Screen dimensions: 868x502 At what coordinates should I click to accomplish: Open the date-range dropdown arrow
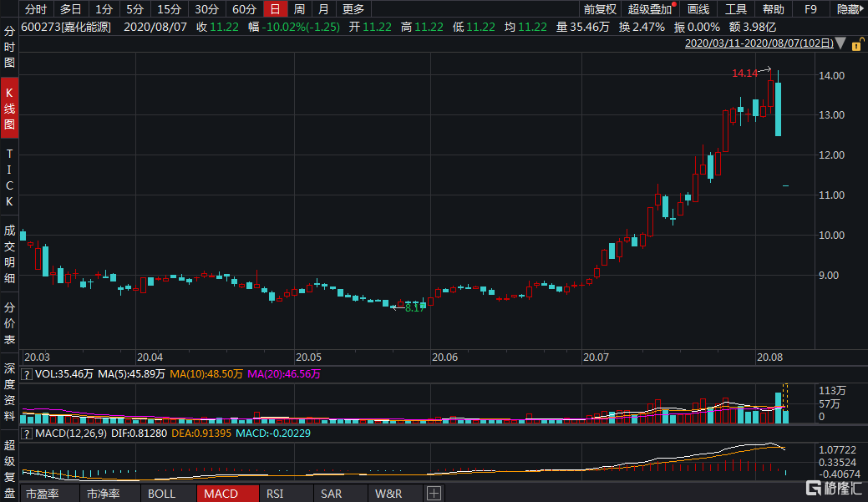point(840,42)
